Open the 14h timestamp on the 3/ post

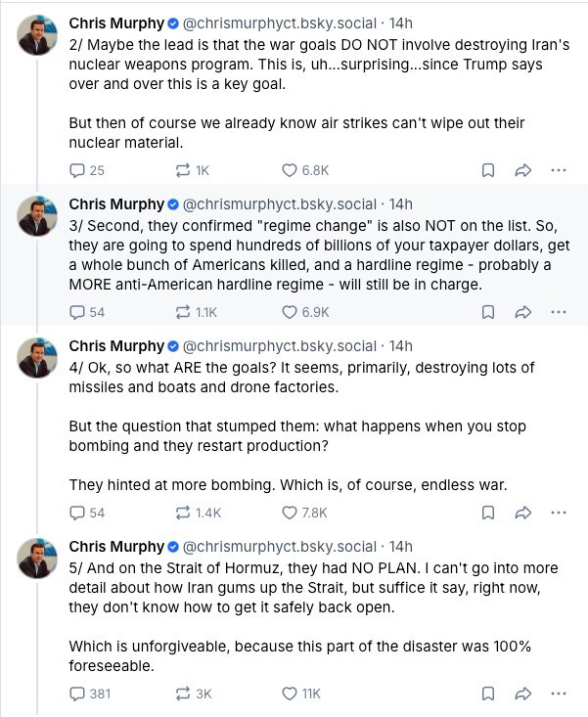(401, 204)
